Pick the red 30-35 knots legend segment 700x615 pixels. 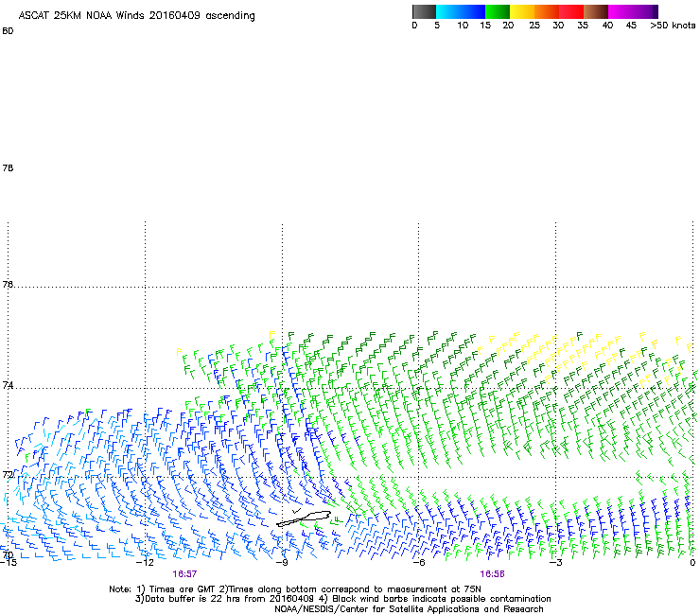click(x=571, y=11)
